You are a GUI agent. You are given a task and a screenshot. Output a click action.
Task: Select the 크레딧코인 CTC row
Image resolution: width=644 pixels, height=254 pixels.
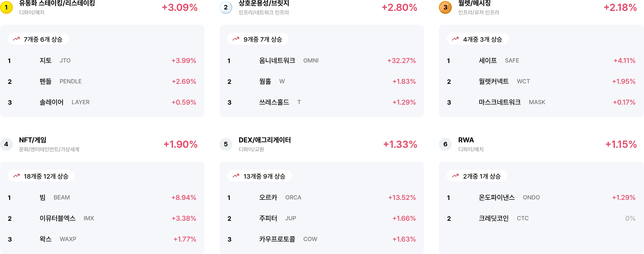click(541, 218)
